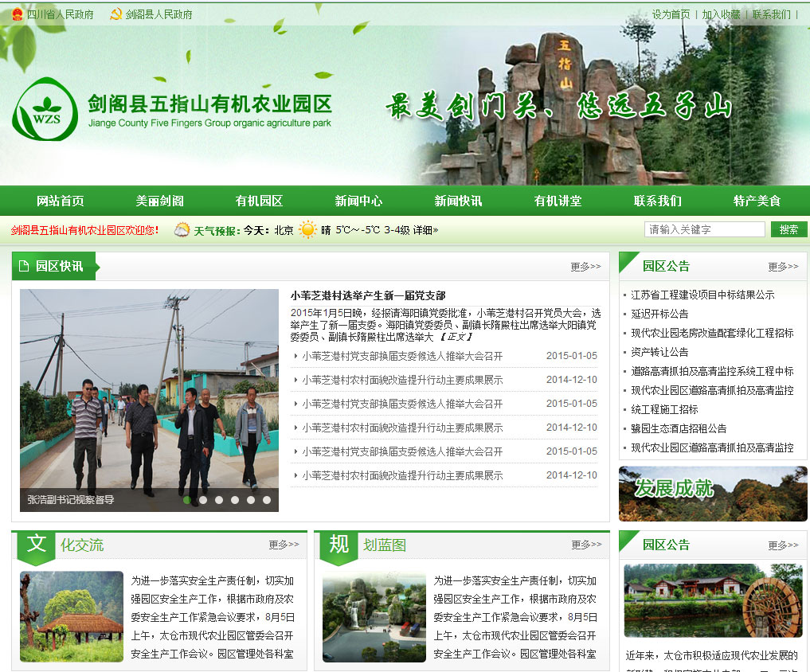Open 特产美食 navigation item
Viewport: 810px width, 672px height.
757,201
